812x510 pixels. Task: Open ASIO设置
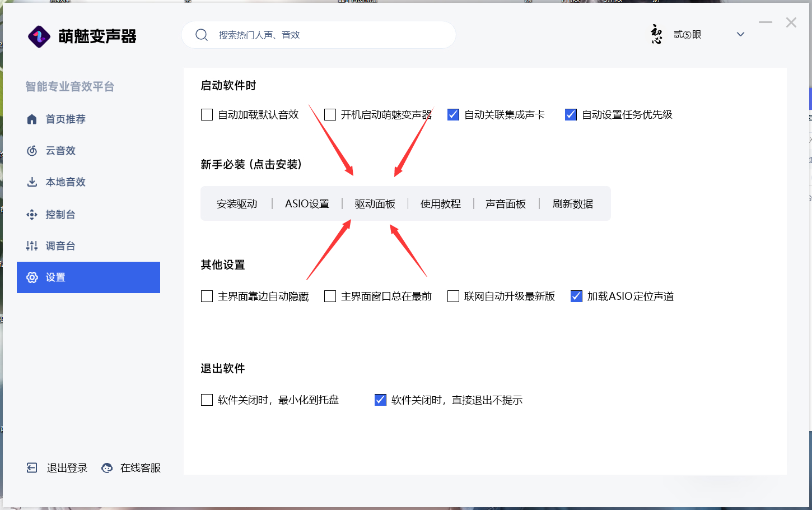(x=307, y=204)
